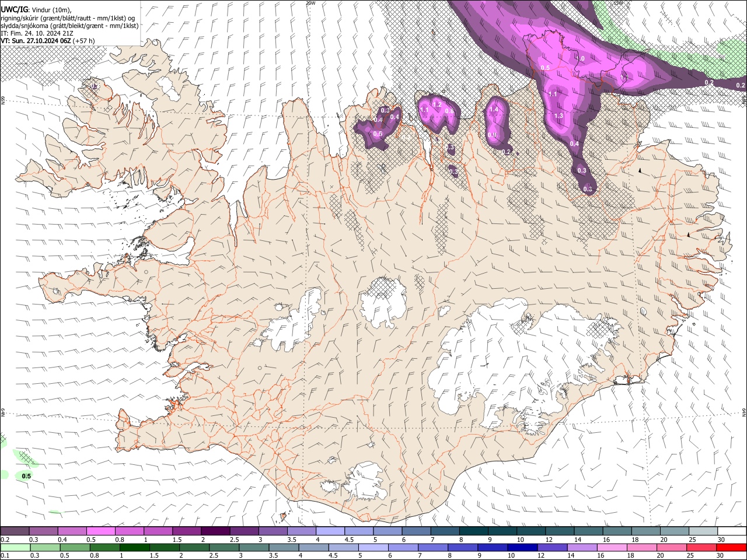Click the deep navy blue 10 rain-scale swatch
Viewport: 747px width, 560px height.
click(523, 547)
